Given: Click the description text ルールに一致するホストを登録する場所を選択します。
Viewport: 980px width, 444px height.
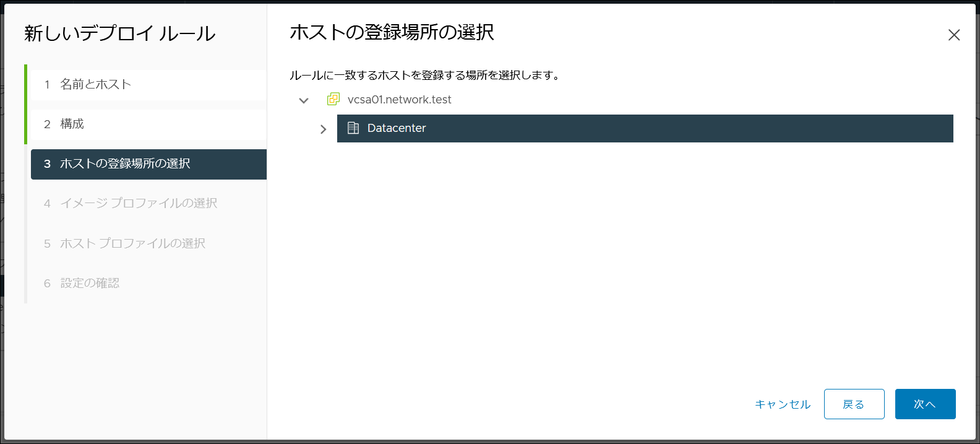Looking at the screenshot, I should pos(425,76).
